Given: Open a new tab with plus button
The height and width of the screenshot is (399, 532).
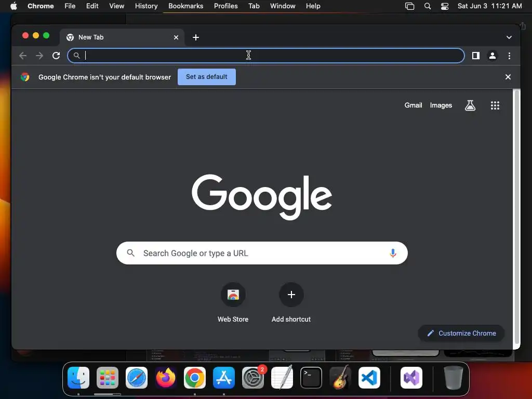Looking at the screenshot, I should pyautogui.click(x=196, y=37).
